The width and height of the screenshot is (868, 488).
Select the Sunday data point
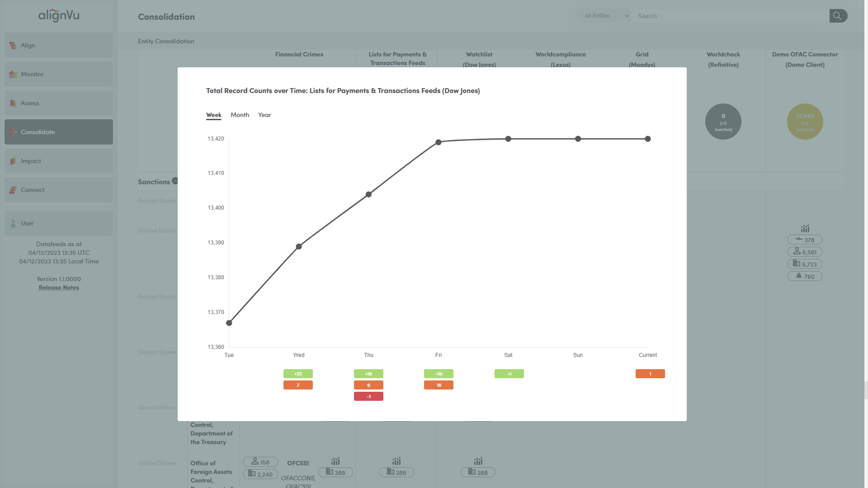[578, 139]
